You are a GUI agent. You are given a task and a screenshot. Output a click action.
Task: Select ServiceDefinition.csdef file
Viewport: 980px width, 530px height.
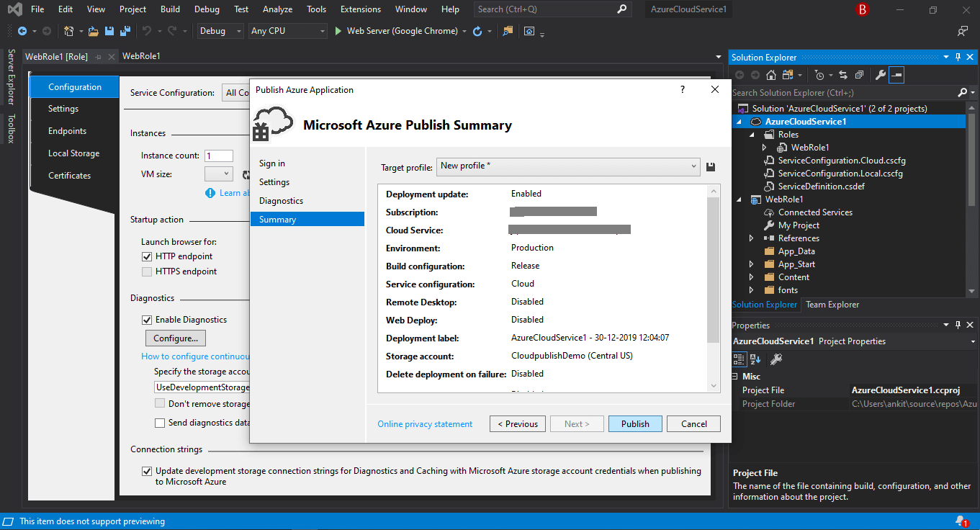coord(822,187)
